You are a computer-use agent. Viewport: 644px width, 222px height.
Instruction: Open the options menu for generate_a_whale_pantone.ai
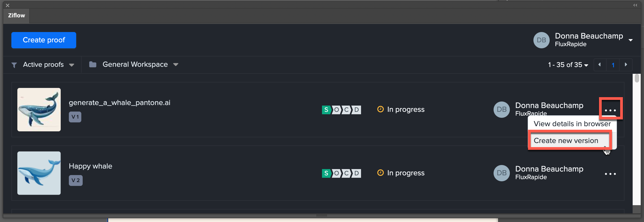[x=610, y=110]
